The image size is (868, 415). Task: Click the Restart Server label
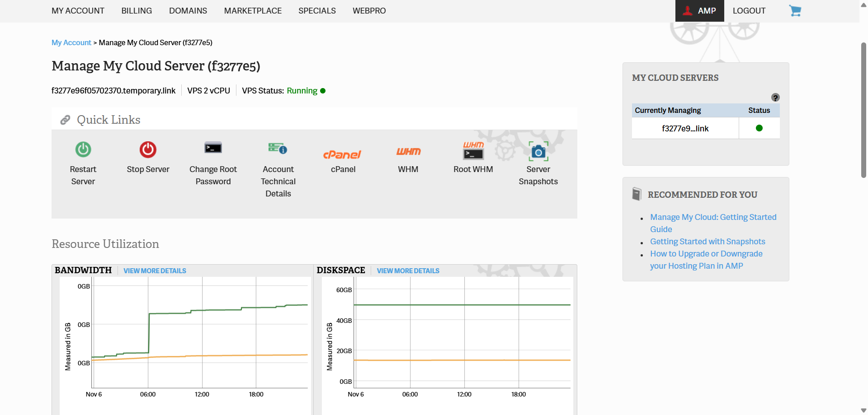(83, 175)
